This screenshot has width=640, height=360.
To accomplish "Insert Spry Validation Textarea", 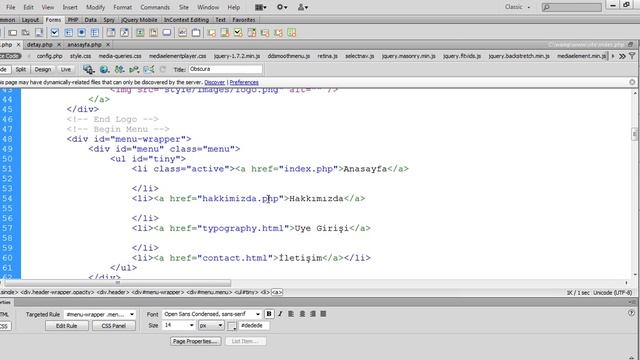I will 225,33.
